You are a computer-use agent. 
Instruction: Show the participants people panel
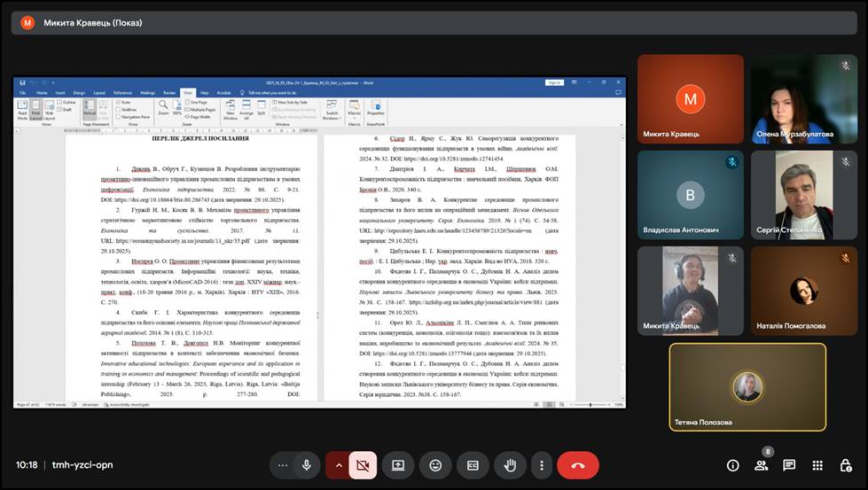[x=761, y=465]
